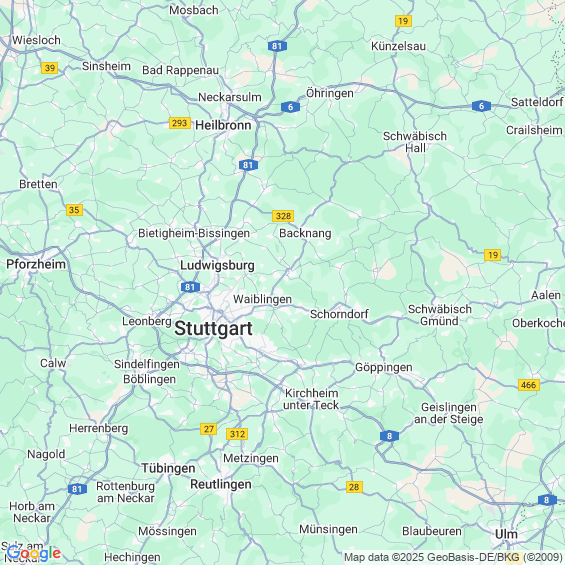Click the B312 shield above Metzingen
The image size is (565, 565).
click(237, 434)
